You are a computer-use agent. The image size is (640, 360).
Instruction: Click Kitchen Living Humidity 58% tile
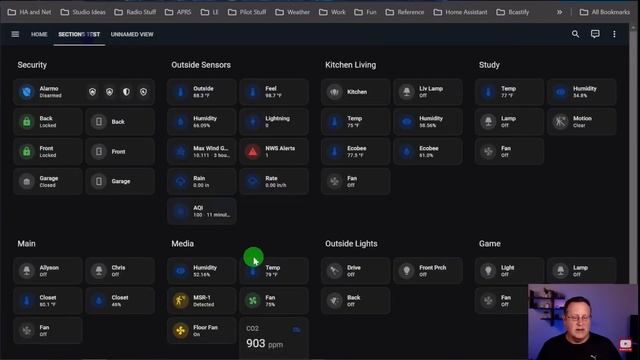(428, 122)
